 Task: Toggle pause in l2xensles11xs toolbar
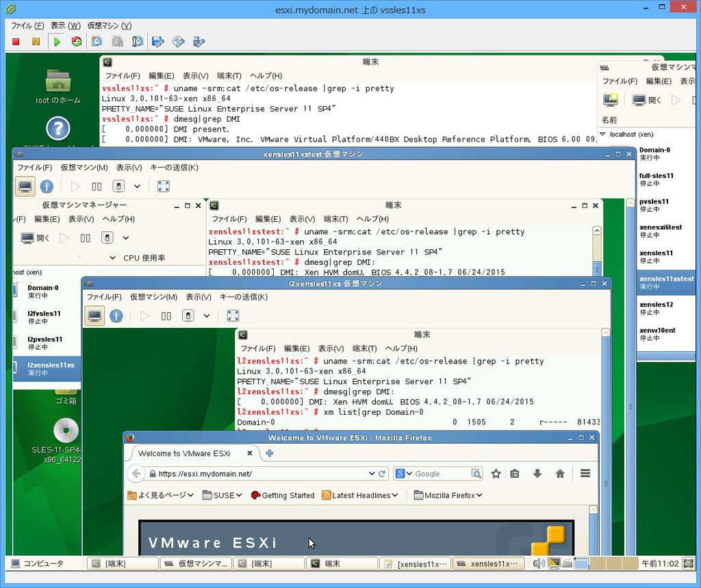pyautogui.click(x=166, y=316)
